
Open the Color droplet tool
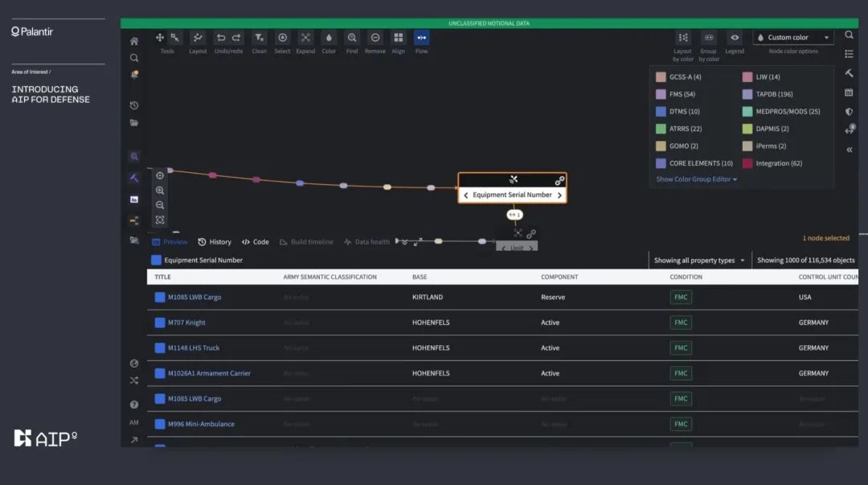[x=329, y=38]
